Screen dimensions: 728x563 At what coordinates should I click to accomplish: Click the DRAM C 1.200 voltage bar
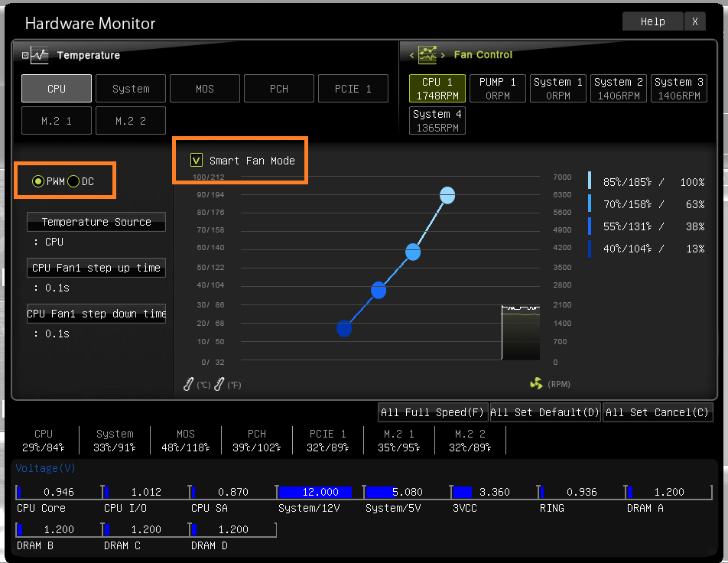tap(146, 529)
